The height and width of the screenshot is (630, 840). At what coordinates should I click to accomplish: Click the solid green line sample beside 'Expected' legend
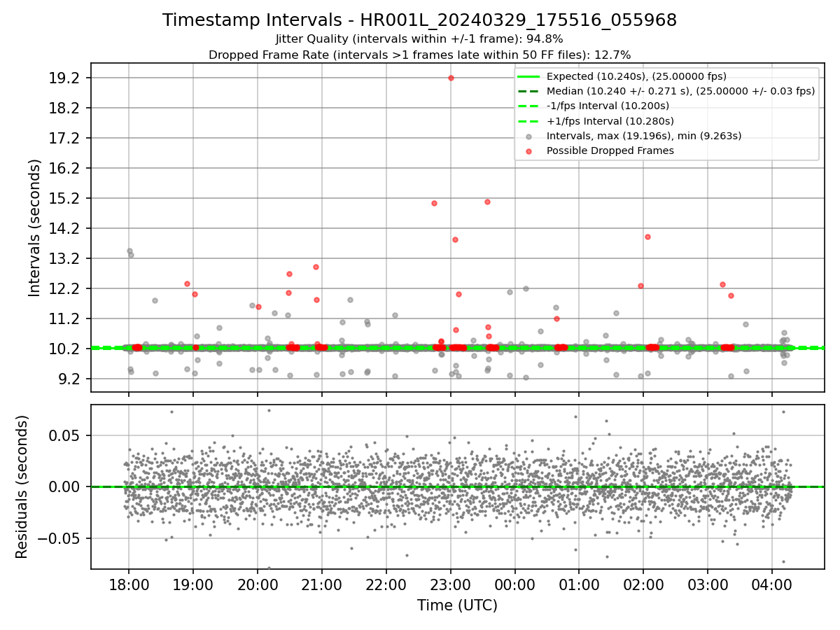529,76
